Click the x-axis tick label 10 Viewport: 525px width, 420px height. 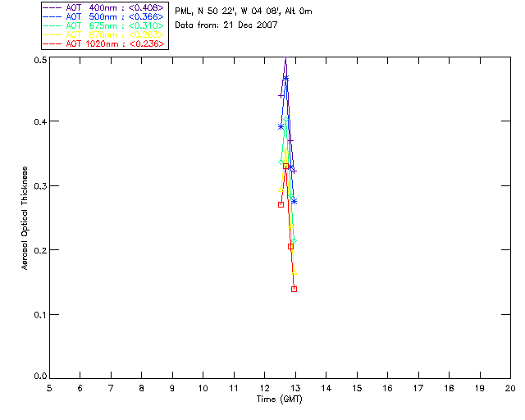click(203, 388)
